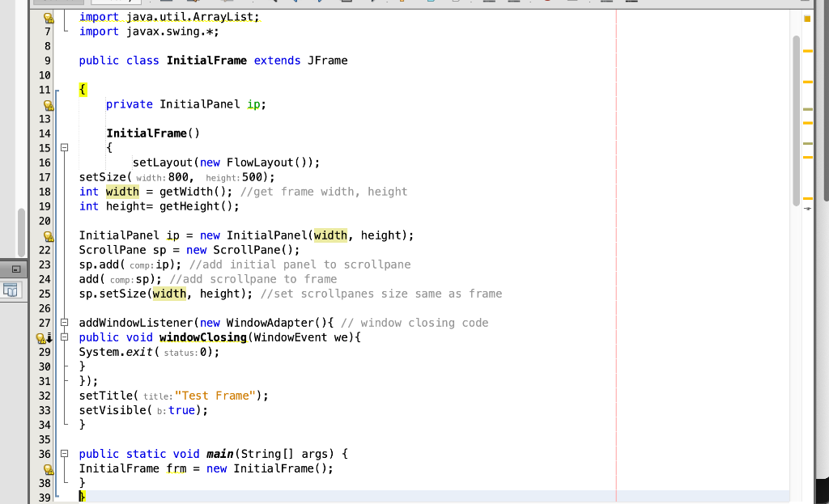Click line number 17 in the gutter

point(45,176)
